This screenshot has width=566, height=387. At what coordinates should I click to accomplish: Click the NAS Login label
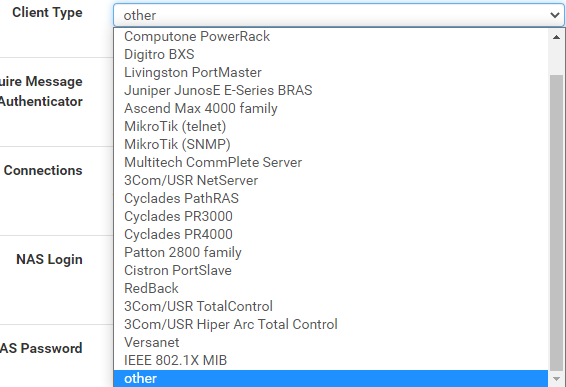pyautogui.click(x=49, y=260)
